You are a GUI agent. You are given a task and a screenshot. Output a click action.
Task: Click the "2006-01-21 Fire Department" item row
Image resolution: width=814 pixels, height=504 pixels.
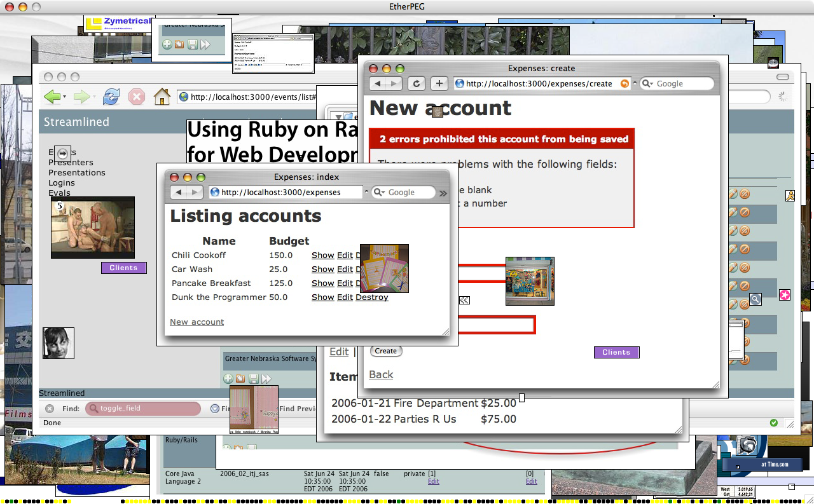(425, 403)
